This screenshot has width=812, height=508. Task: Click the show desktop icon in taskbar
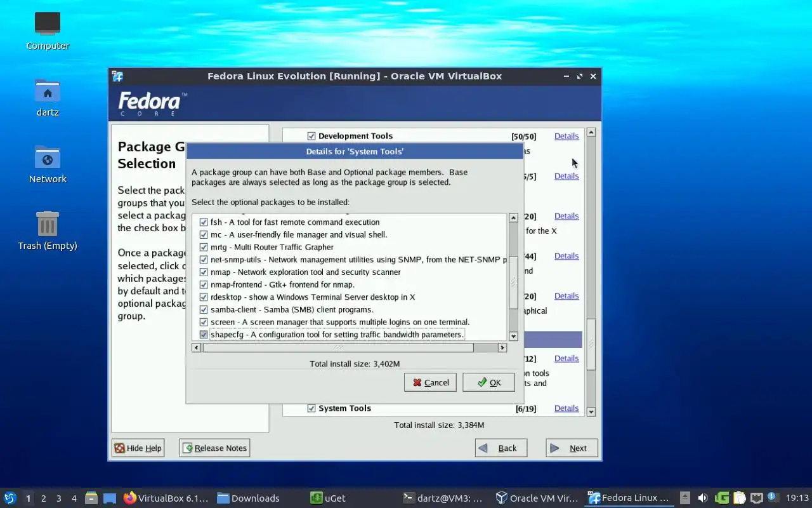point(110,498)
